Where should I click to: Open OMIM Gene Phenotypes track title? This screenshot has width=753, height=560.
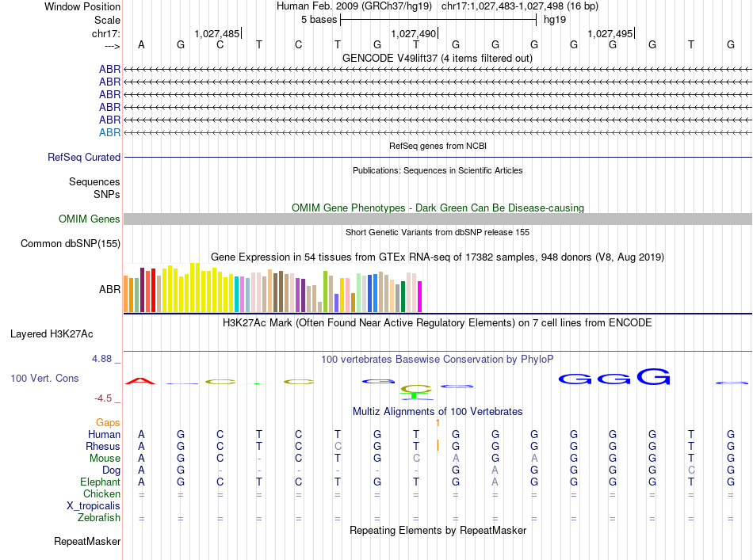click(438, 208)
